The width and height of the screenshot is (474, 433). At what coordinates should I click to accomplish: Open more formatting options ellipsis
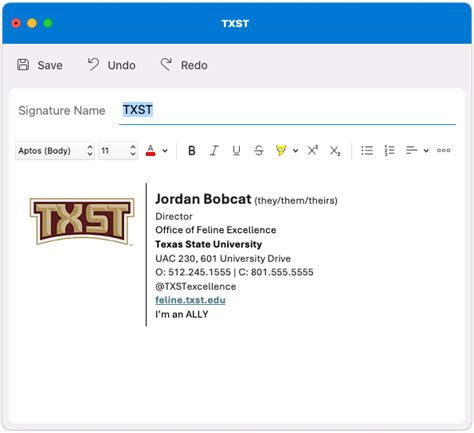pos(444,150)
